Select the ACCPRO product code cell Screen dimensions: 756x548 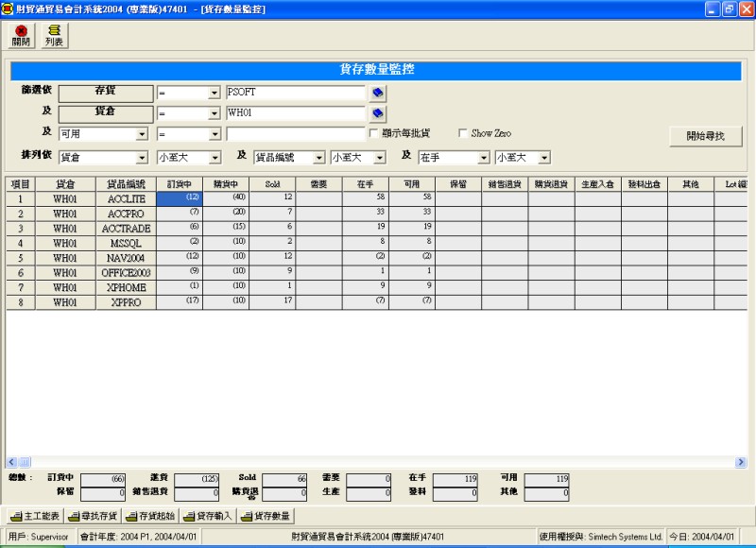[126, 214]
